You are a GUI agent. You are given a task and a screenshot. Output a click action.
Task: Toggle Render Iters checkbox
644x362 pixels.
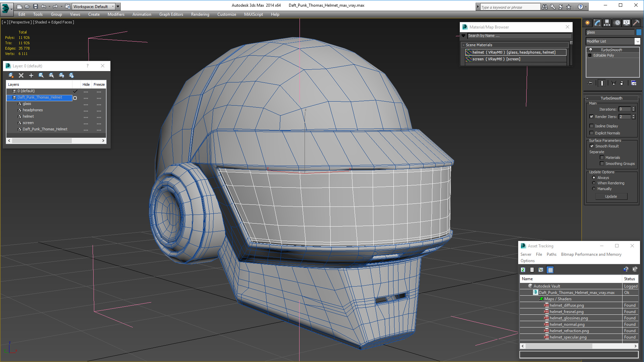tap(592, 117)
